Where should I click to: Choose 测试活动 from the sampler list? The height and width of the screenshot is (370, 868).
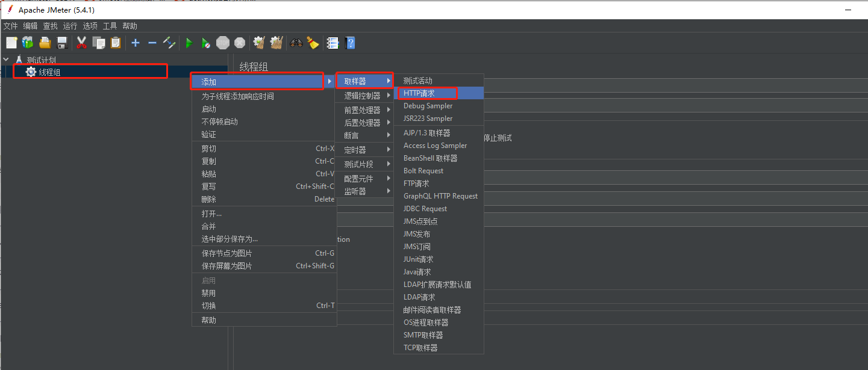[439, 81]
